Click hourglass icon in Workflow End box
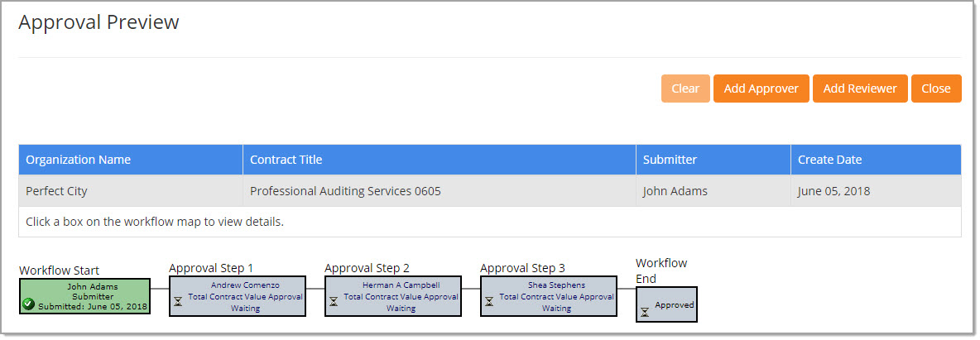 (645, 312)
